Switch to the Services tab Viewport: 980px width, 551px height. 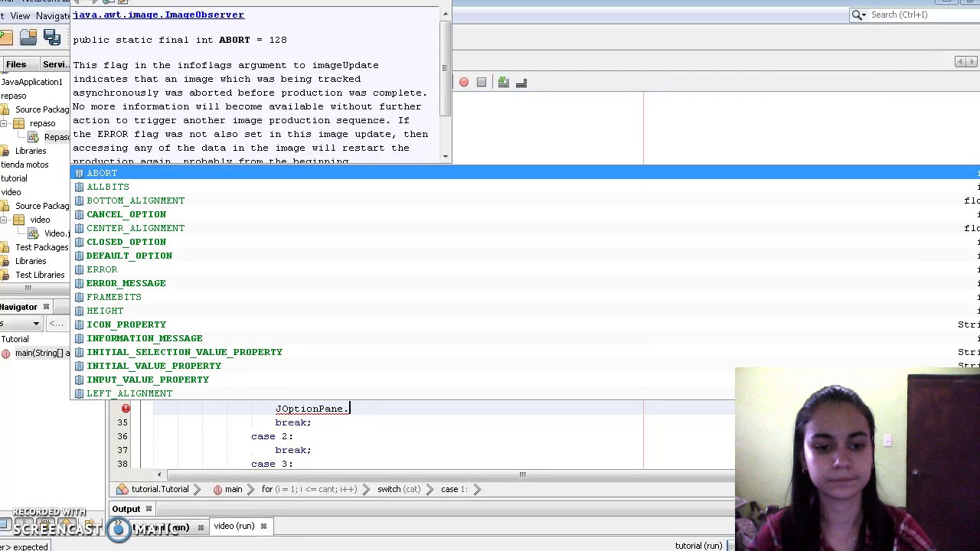56,65
